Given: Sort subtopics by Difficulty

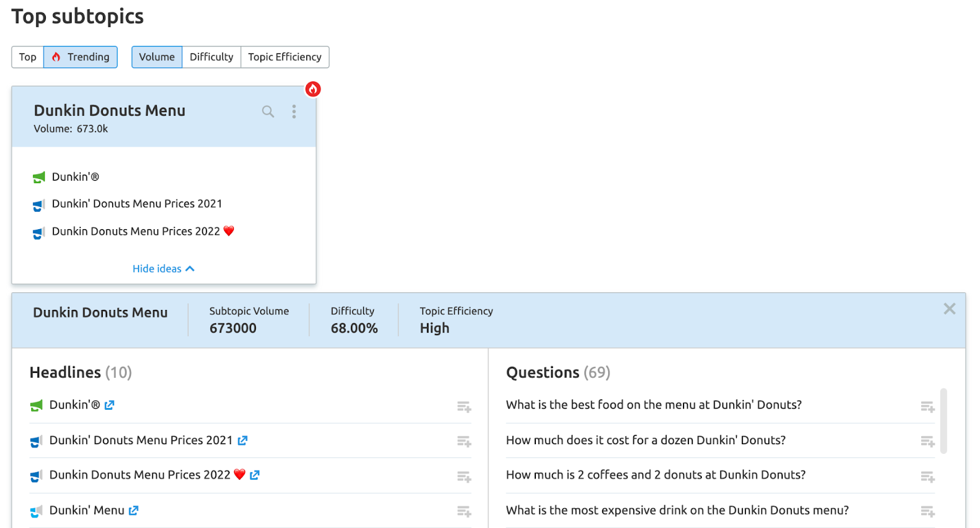Looking at the screenshot, I should coord(211,57).
